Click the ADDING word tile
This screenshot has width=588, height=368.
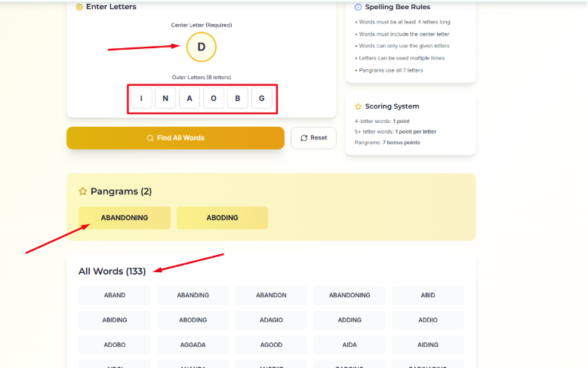(x=349, y=320)
